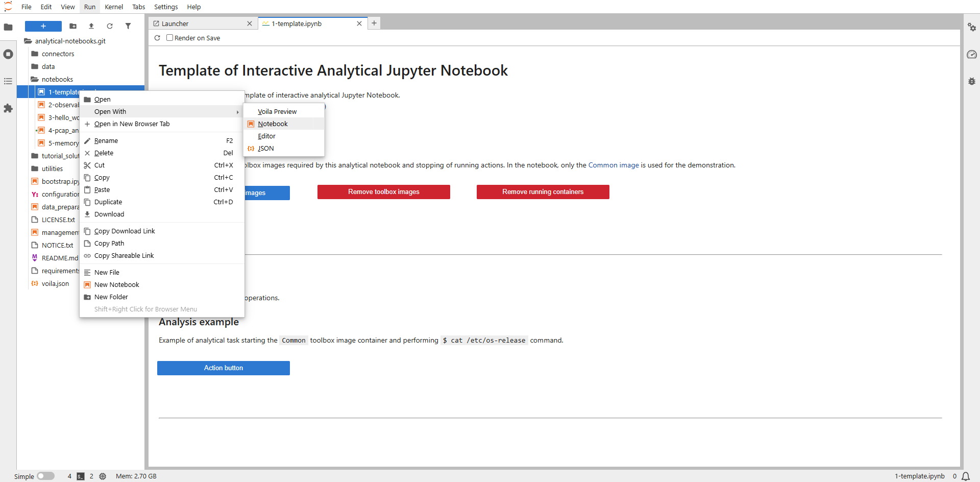The image size is (980, 482).
Task: Click the Remove toolbox images button
Action: pyautogui.click(x=383, y=192)
